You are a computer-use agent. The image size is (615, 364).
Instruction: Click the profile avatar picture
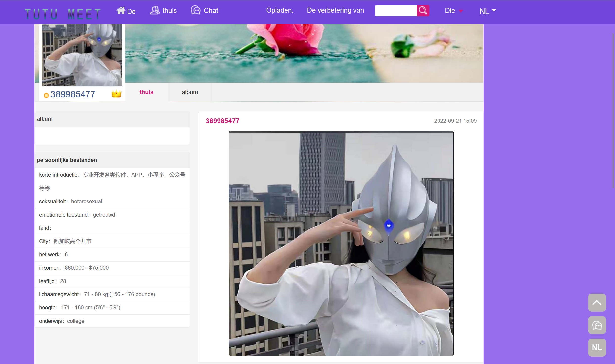click(82, 55)
